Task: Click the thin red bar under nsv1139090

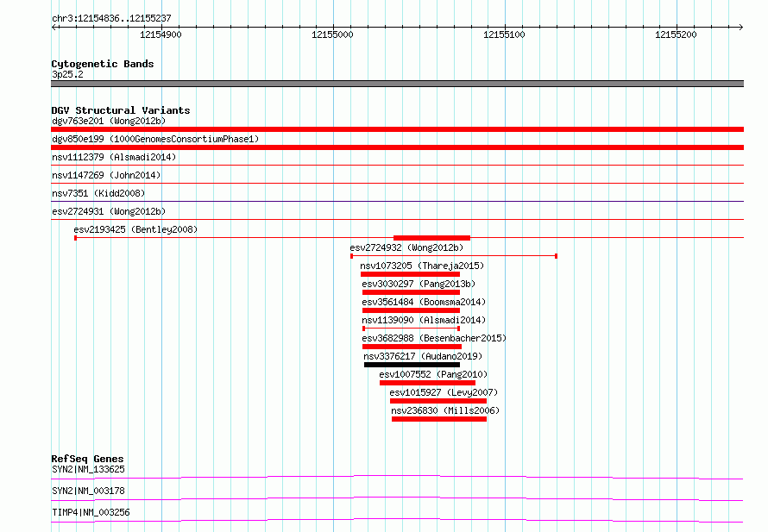Action: pos(411,329)
